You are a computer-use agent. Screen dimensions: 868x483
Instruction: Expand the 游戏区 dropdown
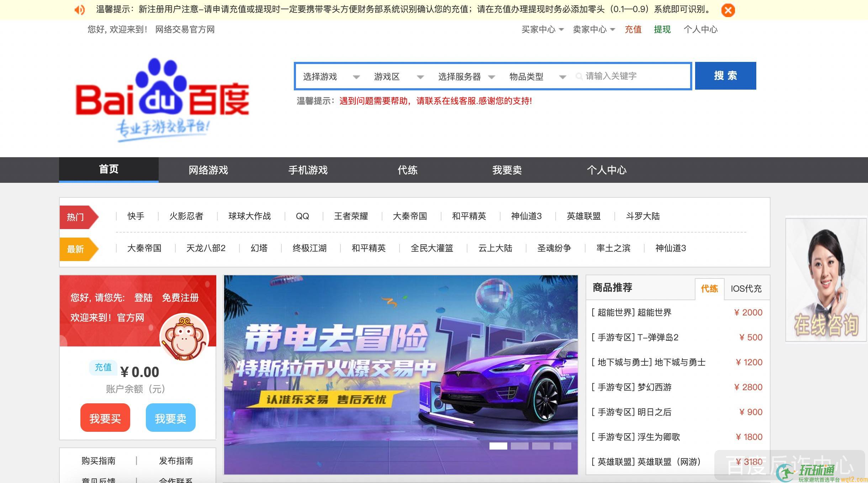(x=399, y=76)
